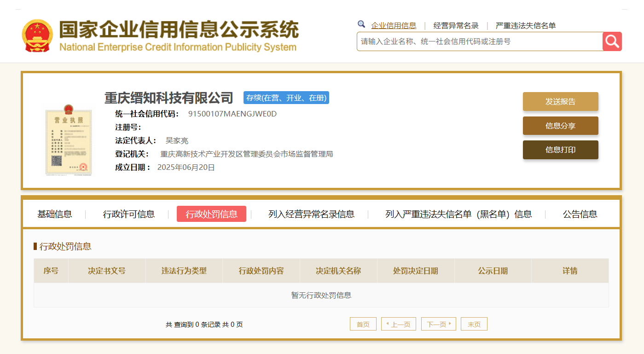This screenshot has width=644, height=354.
Task: Open the 列入经营异常名录信息 tab
Action: click(311, 214)
